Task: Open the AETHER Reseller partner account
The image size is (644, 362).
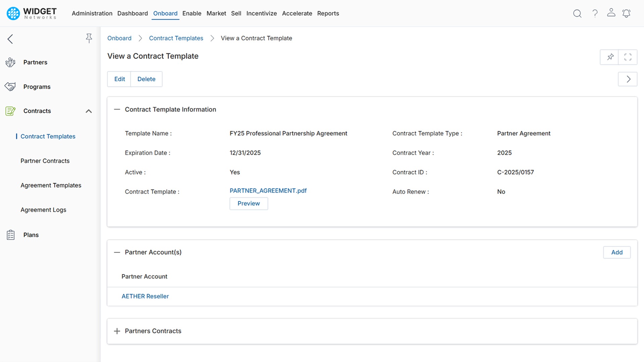Action: pyautogui.click(x=145, y=296)
